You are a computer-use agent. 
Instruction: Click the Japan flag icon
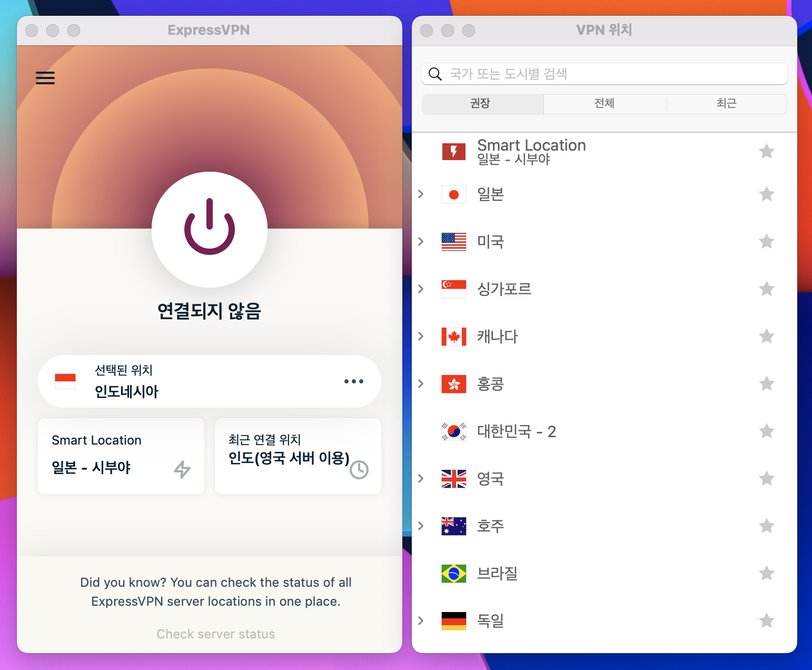(x=454, y=194)
